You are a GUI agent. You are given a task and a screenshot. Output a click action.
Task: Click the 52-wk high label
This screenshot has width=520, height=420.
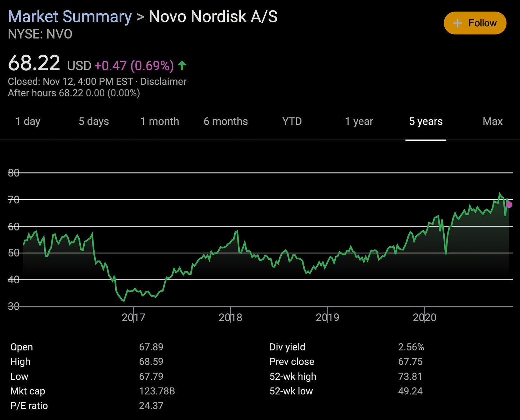click(x=293, y=376)
